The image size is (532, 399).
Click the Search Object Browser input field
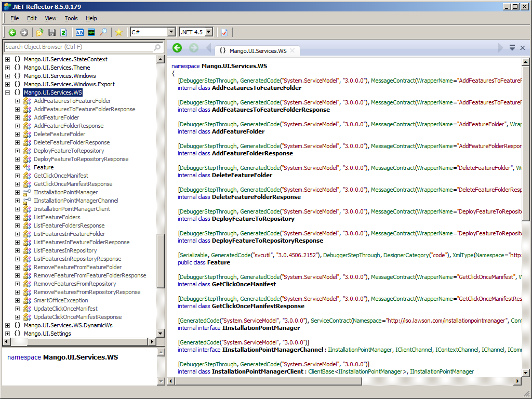pos(78,47)
